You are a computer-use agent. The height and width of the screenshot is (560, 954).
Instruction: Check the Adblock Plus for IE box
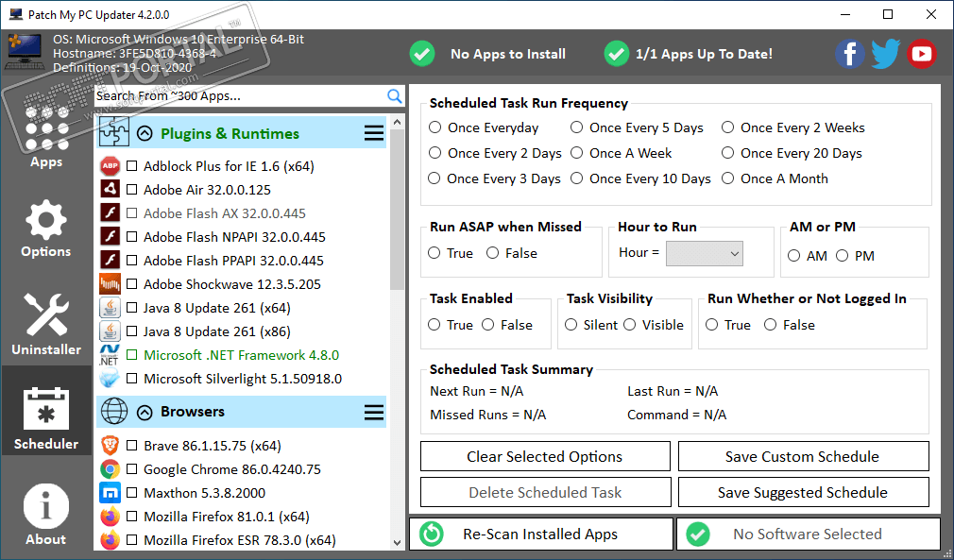coord(131,166)
